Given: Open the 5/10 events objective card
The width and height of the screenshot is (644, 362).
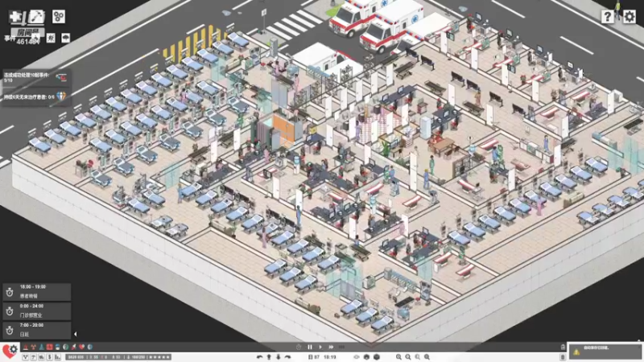Looking at the screenshot, I should coord(36,77).
